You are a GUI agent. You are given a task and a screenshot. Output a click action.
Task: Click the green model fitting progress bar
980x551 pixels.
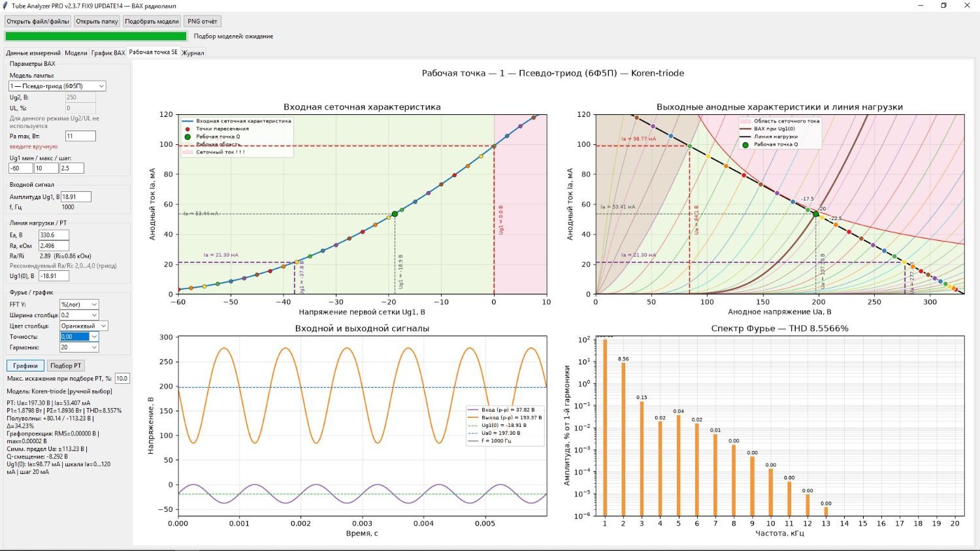pos(96,37)
